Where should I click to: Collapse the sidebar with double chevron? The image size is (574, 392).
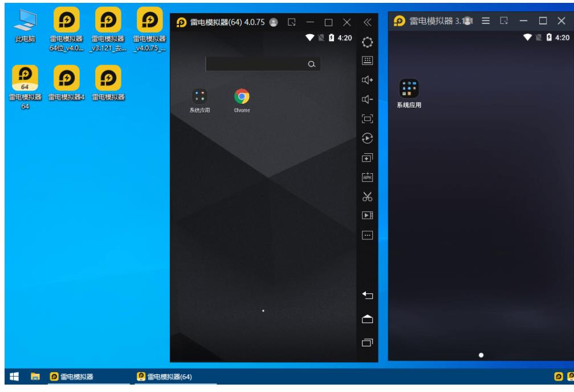[367, 23]
